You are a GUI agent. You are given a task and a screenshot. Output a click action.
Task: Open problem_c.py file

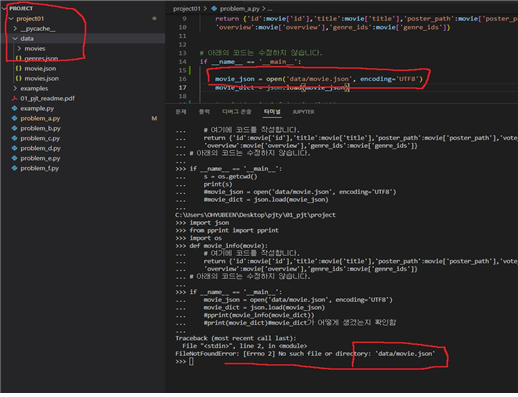pyautogui.click(x=40, y=138)
